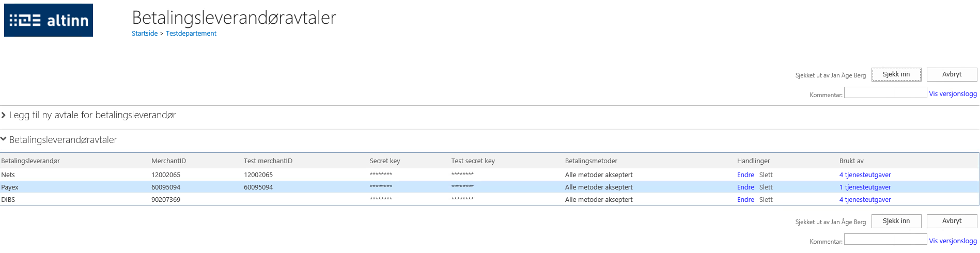Go to Testdepartement breadcrumb

coord(191,34)
